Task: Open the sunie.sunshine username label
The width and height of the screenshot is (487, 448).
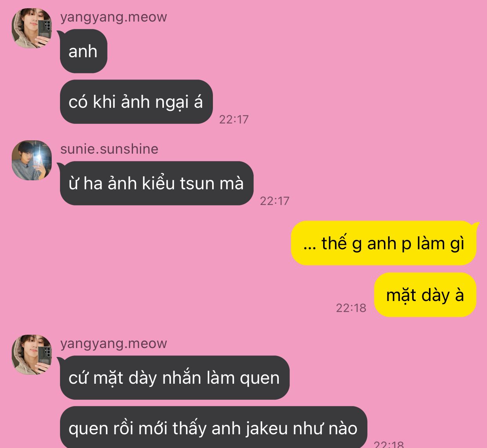Action: pos(109,149)
